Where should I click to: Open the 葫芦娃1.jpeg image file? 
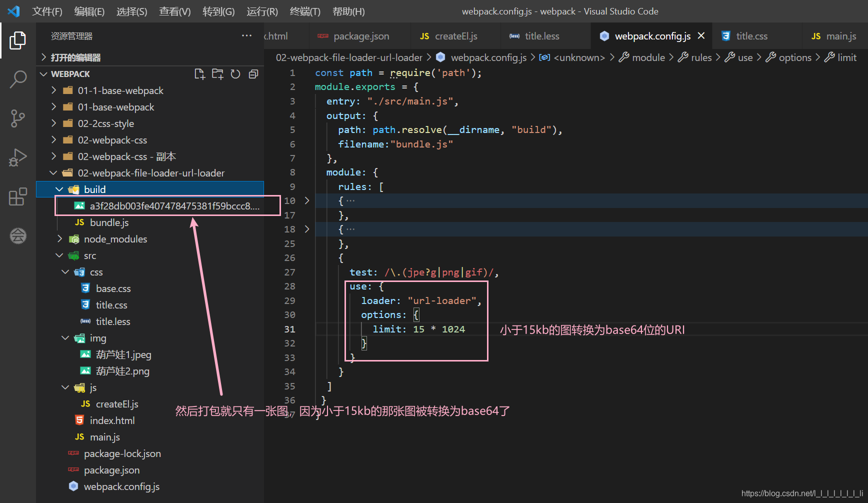(x=122, y=354)
